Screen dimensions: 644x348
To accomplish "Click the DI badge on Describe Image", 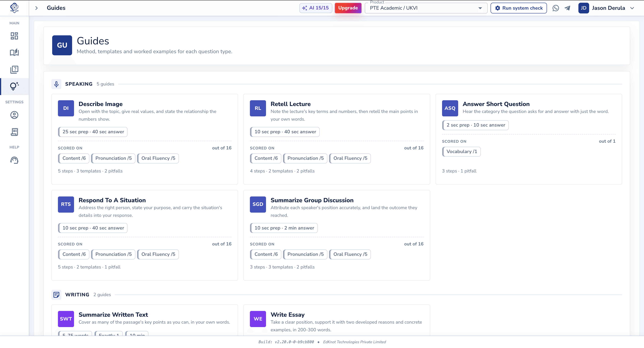I will pos(66,108).
